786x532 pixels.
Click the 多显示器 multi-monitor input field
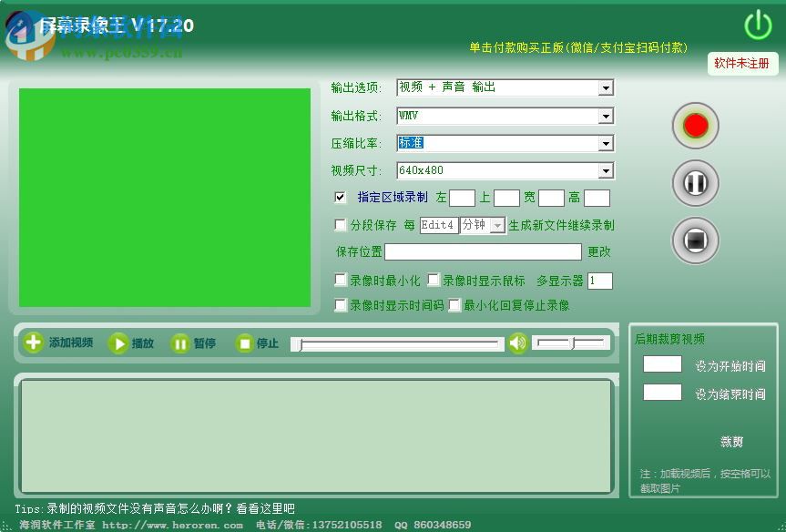[599, 281]
